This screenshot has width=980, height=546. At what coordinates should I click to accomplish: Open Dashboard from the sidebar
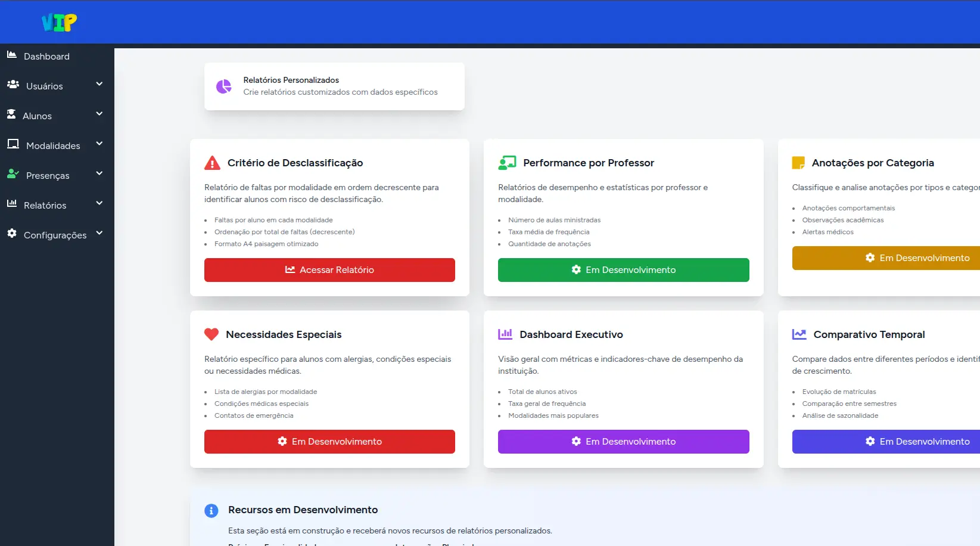point(46,57)
